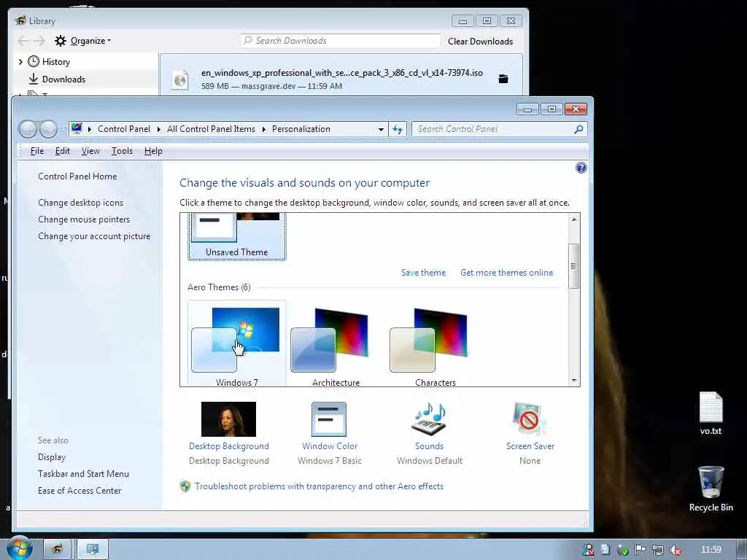
Task: Select Downloads in Library sidebar
Action: click(x=64, y=79)
